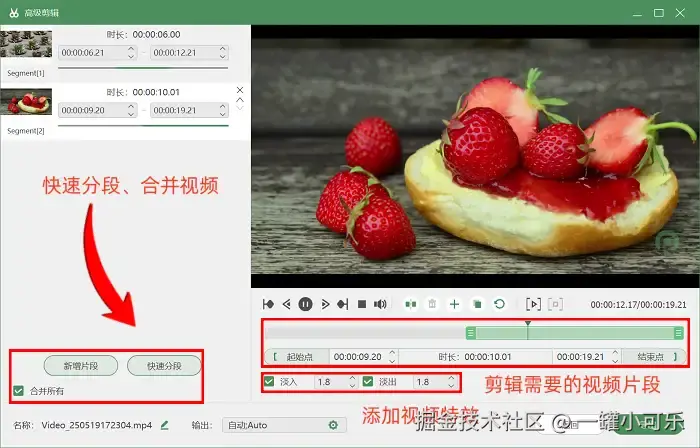700x448 pixels.
Task: Click the 自动:Auto output field
Action: pos(284,425)
